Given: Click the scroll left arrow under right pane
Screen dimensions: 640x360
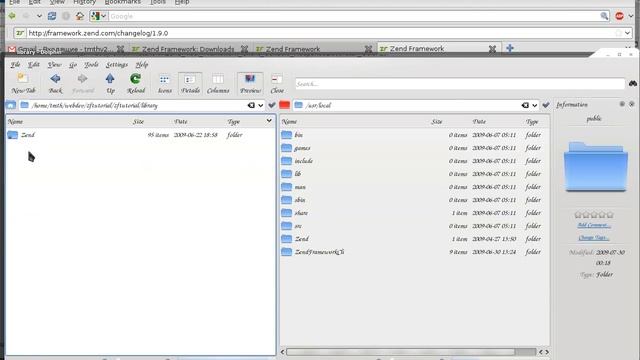Looking at the screenshot, I should pyautogui.click(x=282, y=352).
